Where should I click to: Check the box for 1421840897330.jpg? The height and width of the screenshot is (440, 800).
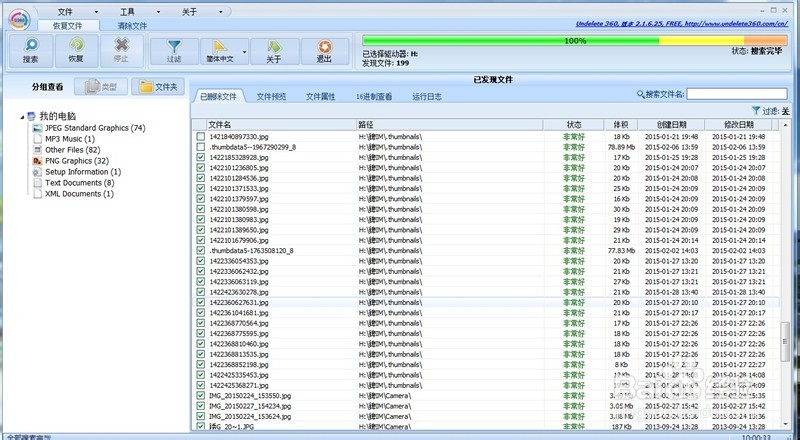[201, 137]
